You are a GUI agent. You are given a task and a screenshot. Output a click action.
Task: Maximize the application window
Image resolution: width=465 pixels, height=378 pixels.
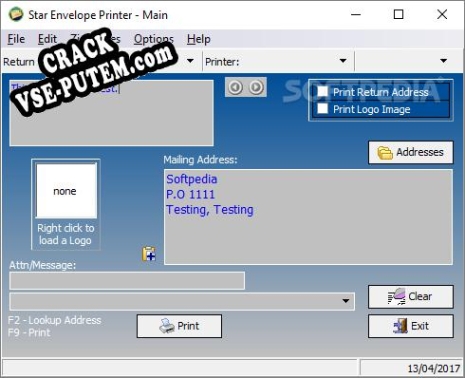399,14
